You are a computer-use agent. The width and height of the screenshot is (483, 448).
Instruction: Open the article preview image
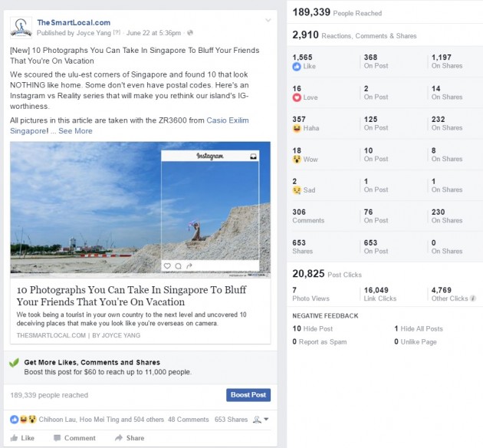pos(140,209)
